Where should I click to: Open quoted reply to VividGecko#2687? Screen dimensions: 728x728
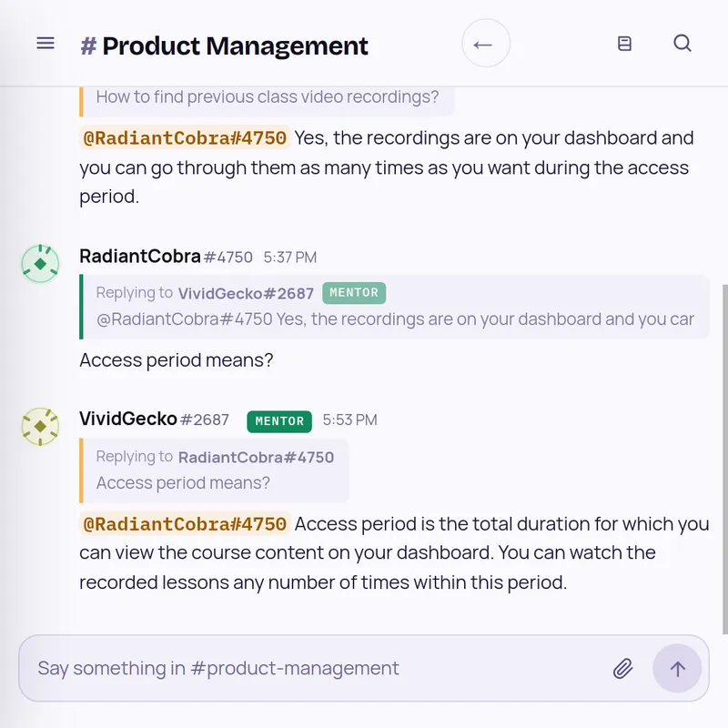click(394, 307)
